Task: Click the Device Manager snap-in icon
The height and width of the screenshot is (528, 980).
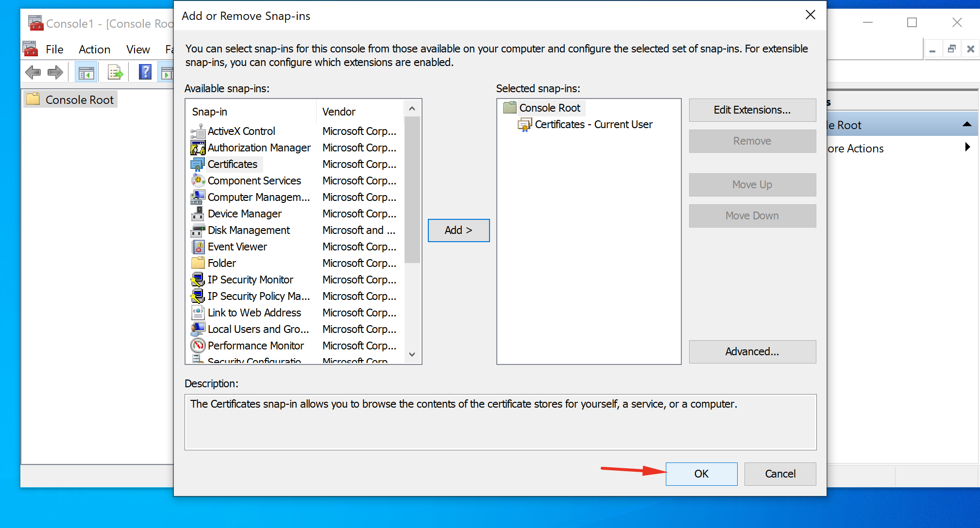Action: pos(197,214)
